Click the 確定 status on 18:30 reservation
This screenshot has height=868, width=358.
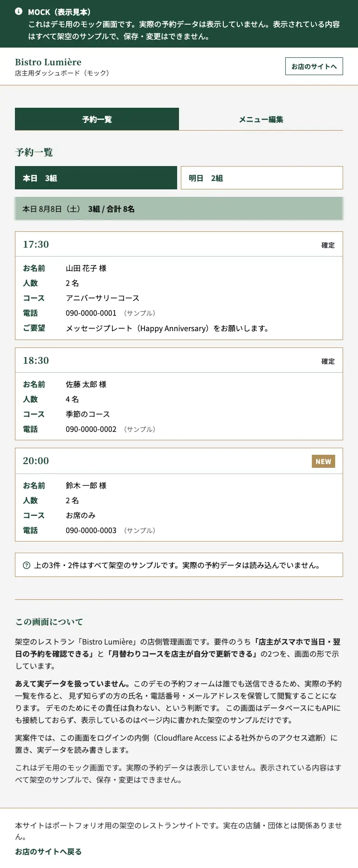328,361
